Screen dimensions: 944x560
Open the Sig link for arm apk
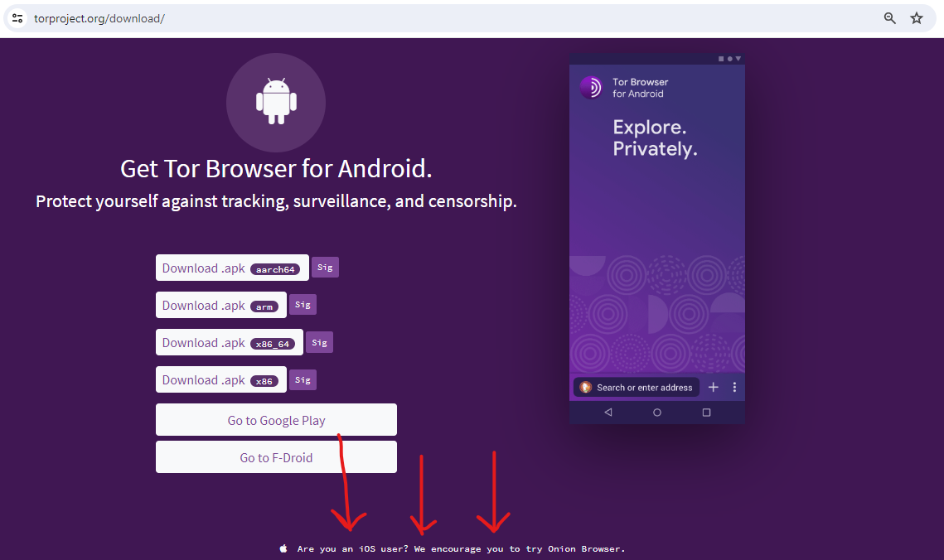303,304
